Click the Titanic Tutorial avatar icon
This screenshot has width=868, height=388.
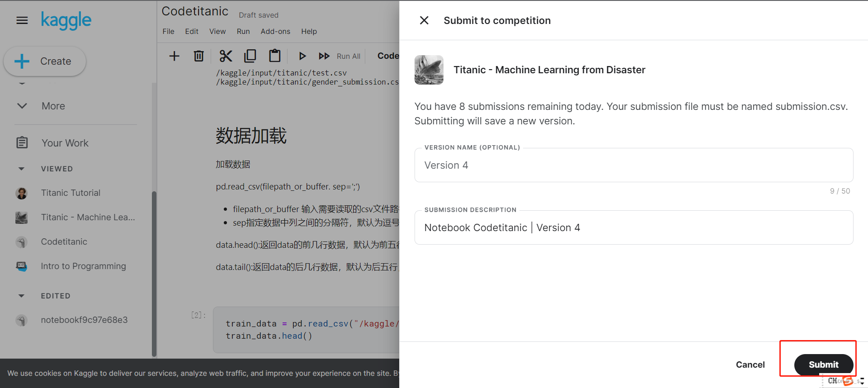(21, 193)
